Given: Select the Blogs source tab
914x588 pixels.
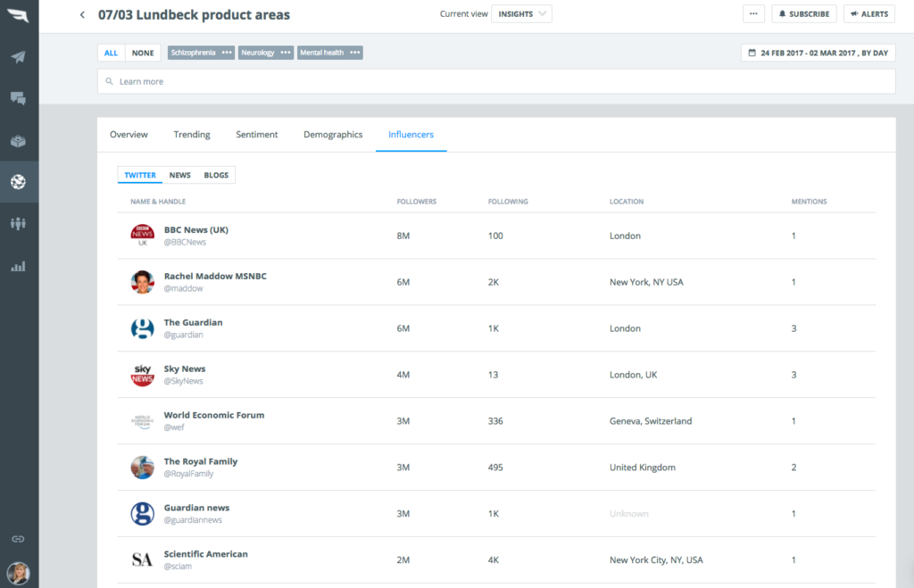Looking at the screenshot, I should [x=216, y=175].
